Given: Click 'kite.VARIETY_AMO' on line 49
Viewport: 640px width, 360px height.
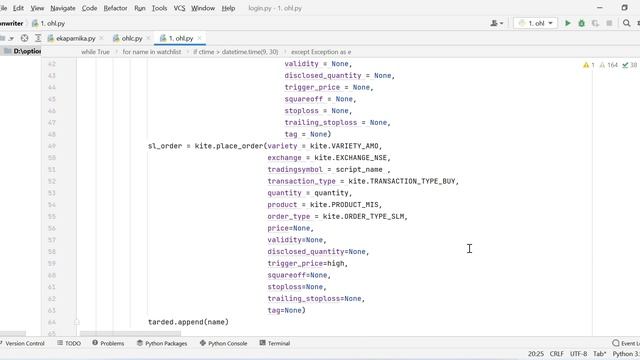Looking at the screenshot, I should 344,146.
